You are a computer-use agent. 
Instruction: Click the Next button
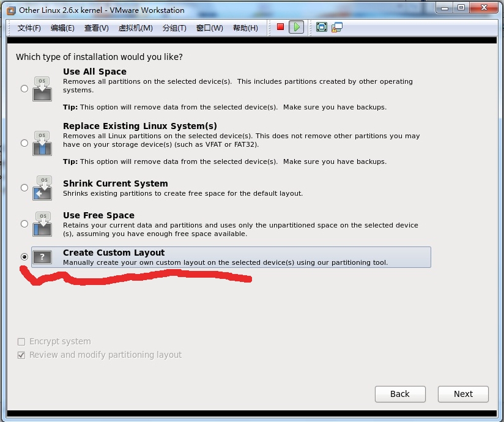pos(463,394)
